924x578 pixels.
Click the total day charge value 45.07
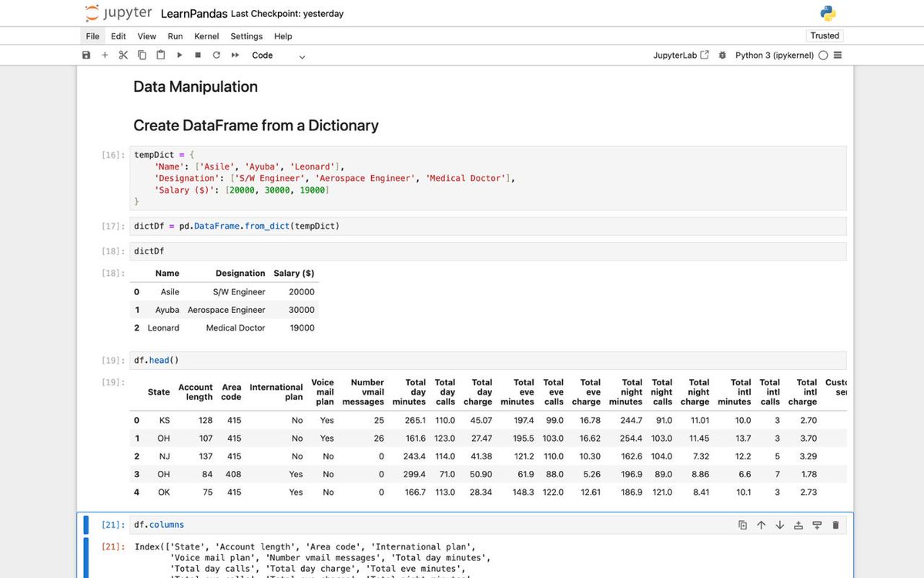[481, 420]
